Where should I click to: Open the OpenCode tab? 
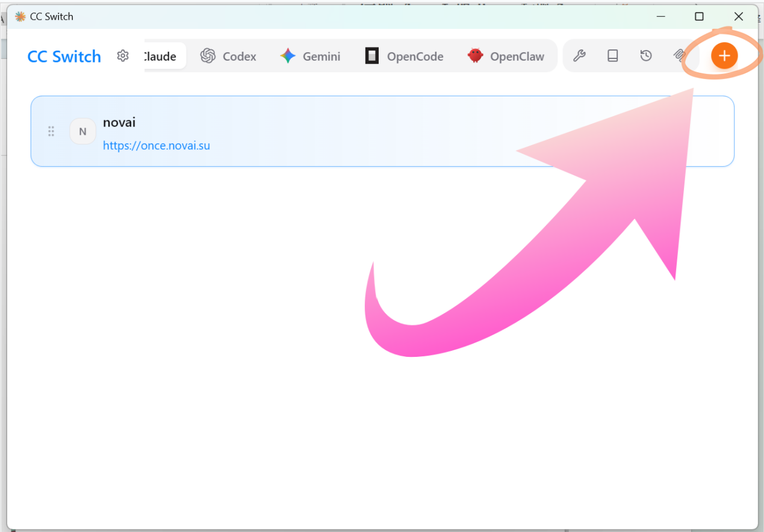click(x=404, y=57)
